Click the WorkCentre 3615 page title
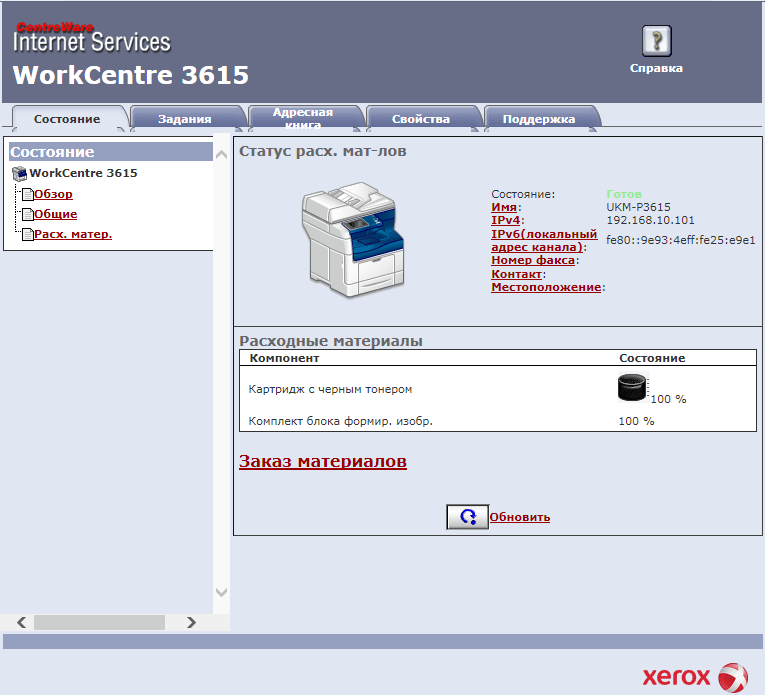Image resolution: width=765 pixels, height=695 pixels. pos(131,75)
